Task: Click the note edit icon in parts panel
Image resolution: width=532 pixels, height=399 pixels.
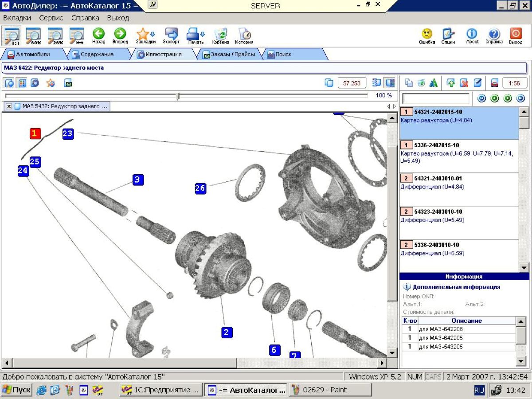Action: tap(477, 83)
